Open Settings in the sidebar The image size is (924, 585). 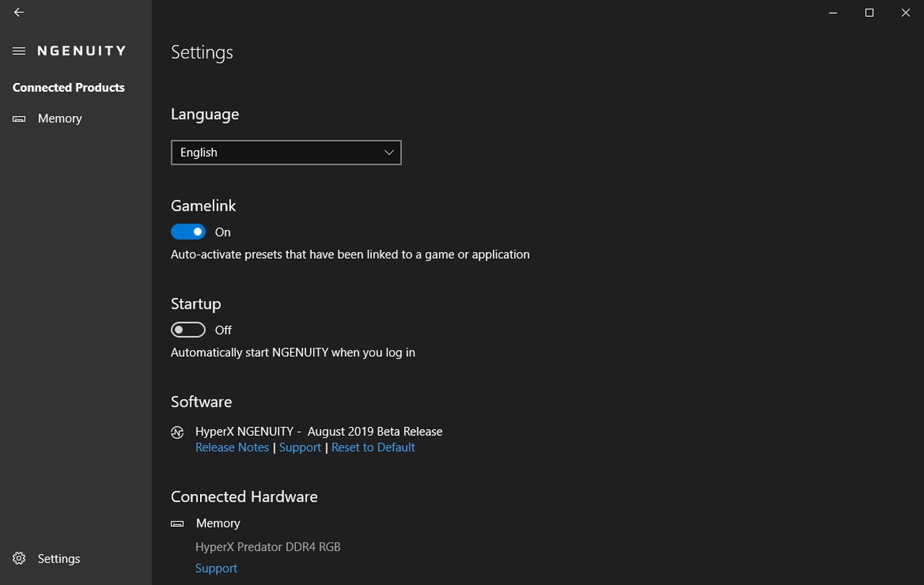tap(76, 558)
